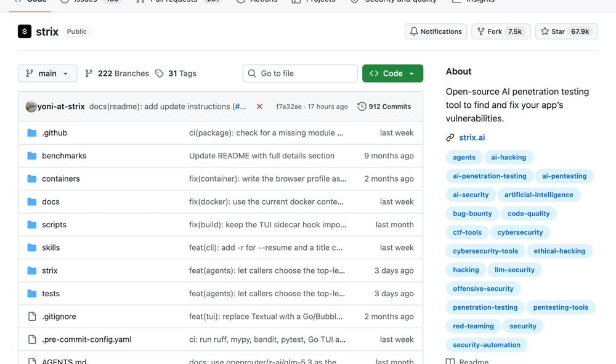Click the benchmarks folder icon
The height and width of the screenshot is (364, 616).
click(32, 155)
